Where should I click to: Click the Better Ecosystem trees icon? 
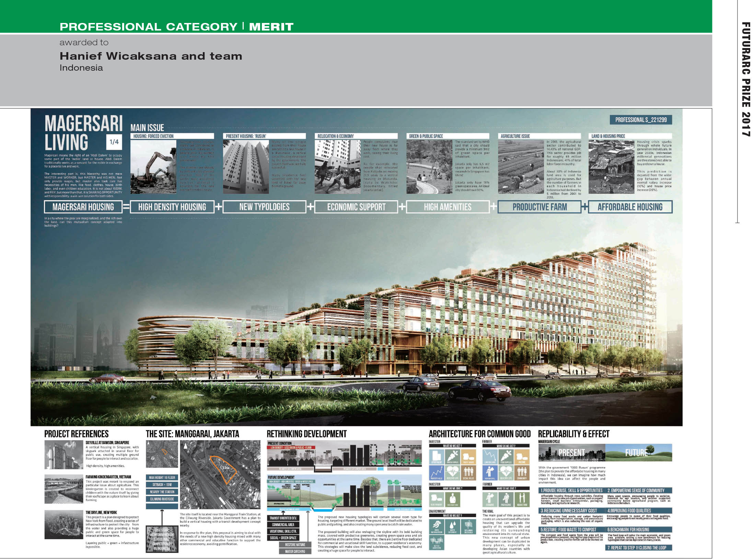click(x=437, y=543)
